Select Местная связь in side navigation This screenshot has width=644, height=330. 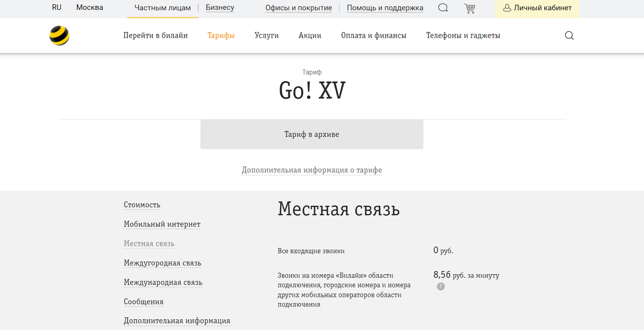[149, 244]
